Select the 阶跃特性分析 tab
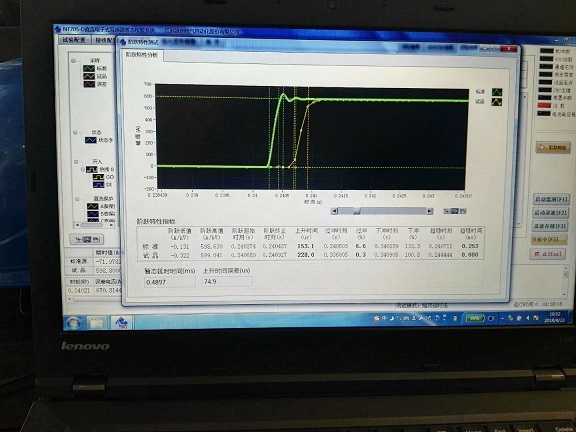576x432 pixels. click(142, 55)
